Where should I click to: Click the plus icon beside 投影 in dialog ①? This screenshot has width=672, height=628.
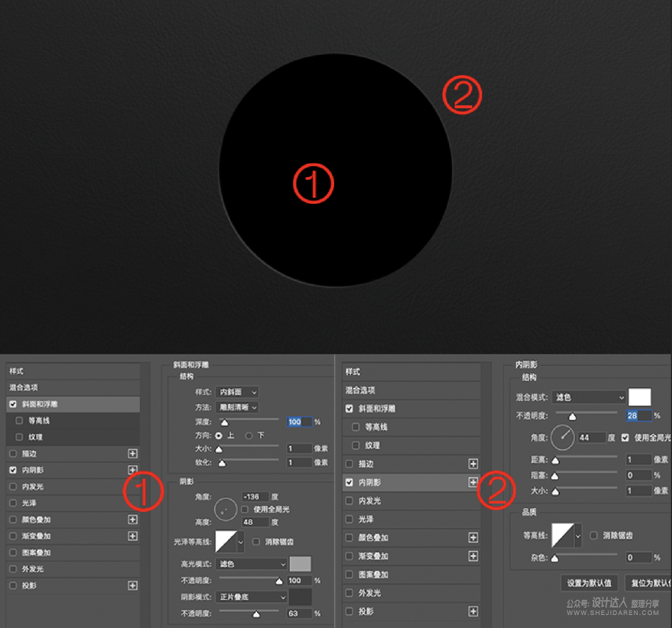132,586
